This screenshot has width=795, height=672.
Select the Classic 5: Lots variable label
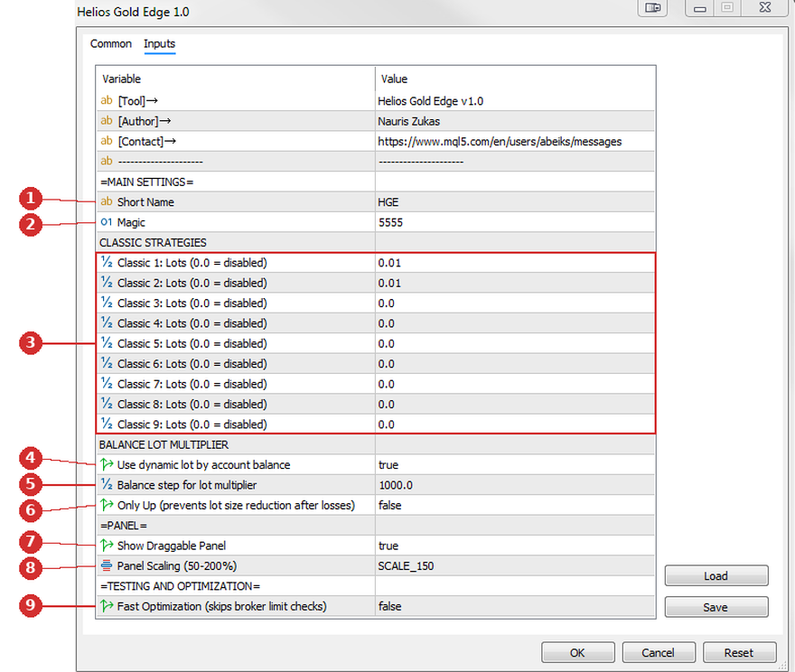[192, 343]
